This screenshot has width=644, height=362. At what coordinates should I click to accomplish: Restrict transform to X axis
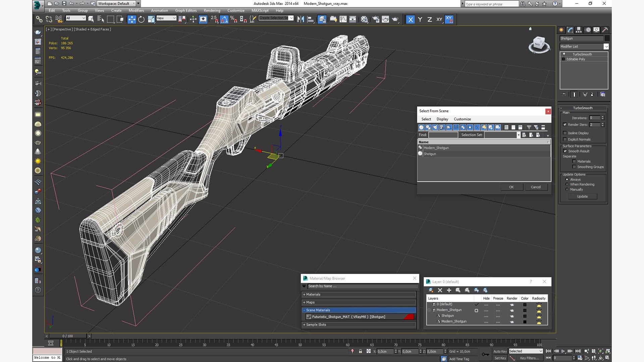point(410,19)
